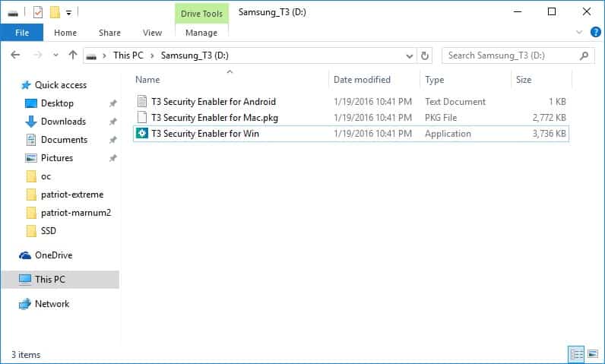Open Pictures in Quick access
Viewport: 605px width, 364px height.
coord(57,158)
